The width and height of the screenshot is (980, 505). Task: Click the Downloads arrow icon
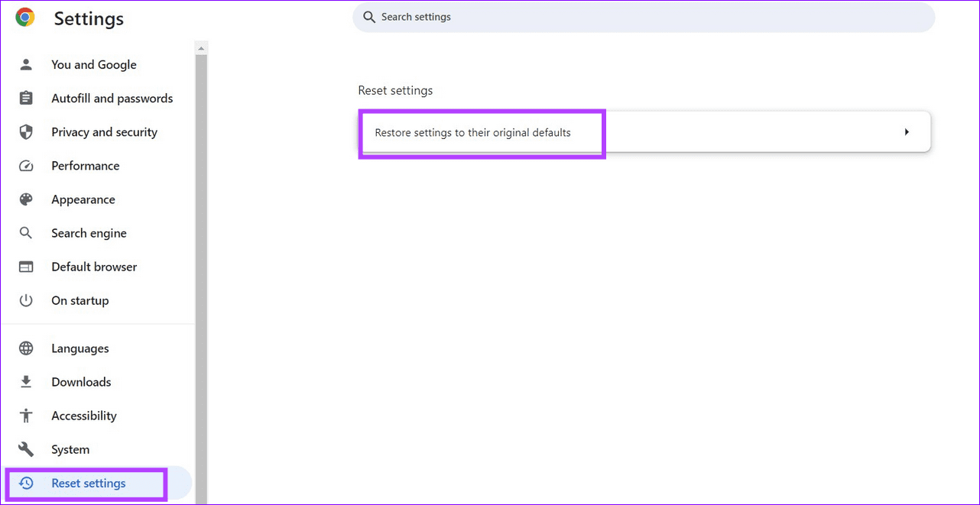click(26, 382)
